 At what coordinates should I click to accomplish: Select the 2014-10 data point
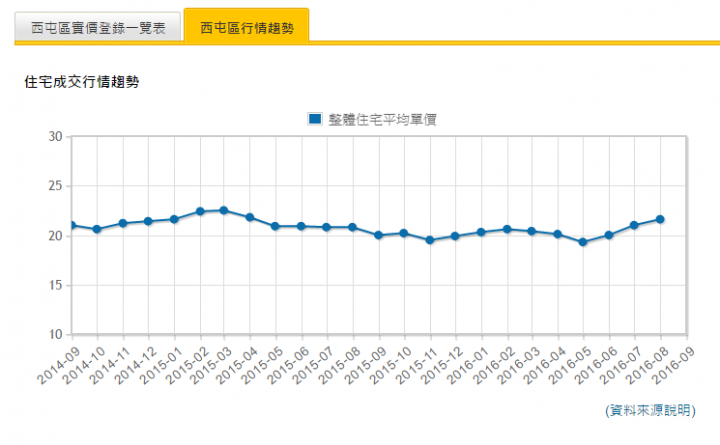(x=97, y=229)
